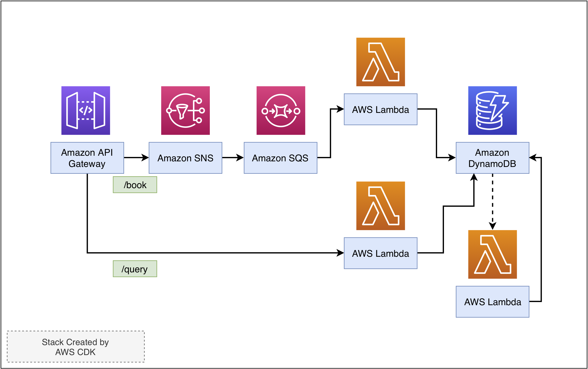588x369 pixels.
Task: Select the Amazon SNS service icon
Action: coord(185,110)
